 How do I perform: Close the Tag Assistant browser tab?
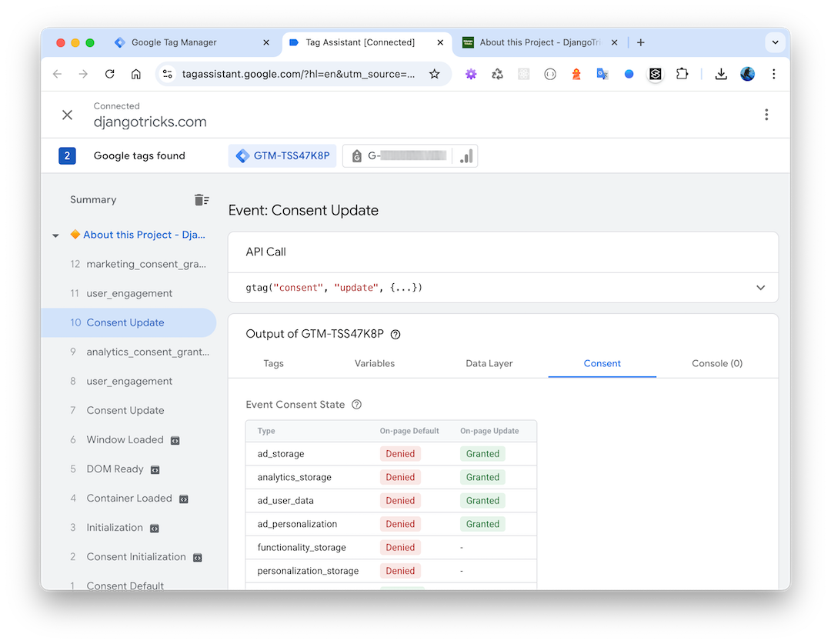[x=440, y=42]
